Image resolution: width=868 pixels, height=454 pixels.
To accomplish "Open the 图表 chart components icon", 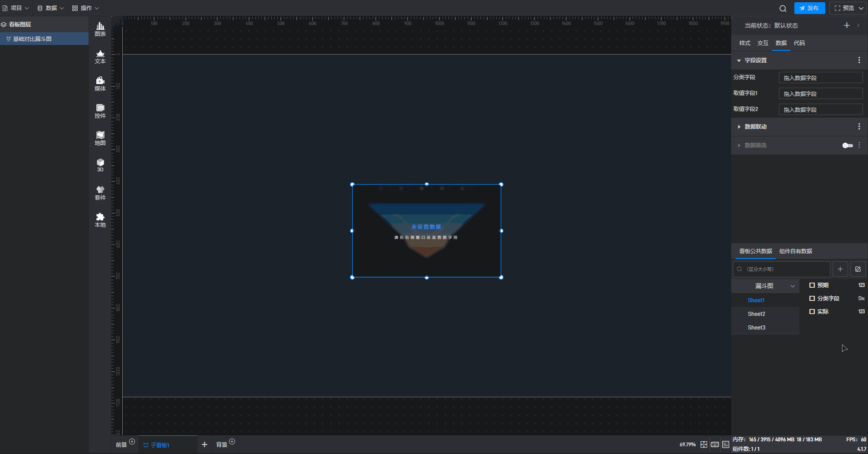I will tap(100, 29).
